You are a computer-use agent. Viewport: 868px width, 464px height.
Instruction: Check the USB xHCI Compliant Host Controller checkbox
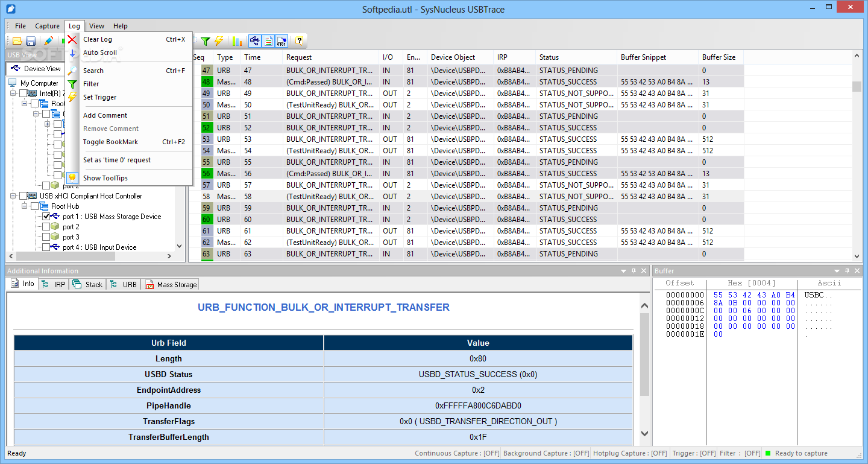23,196
